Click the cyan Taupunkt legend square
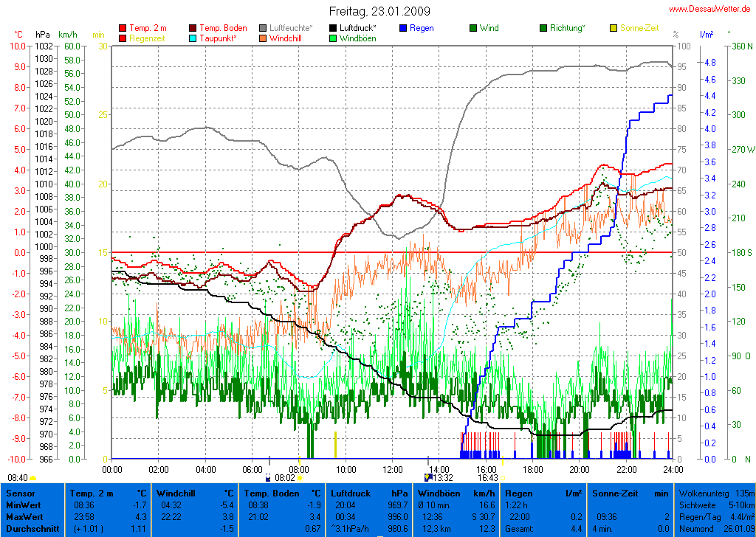The width and height of the screenshot is (756, 537). (193, 38)
